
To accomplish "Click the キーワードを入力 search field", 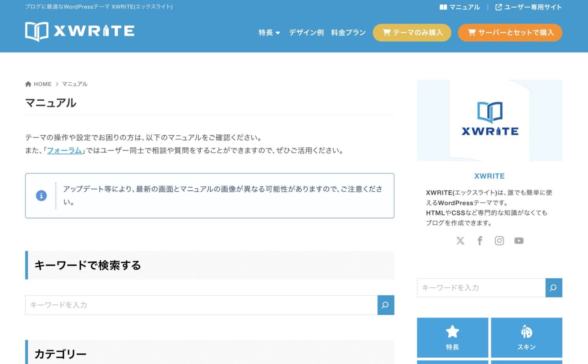I will click(x=199, y=305).
